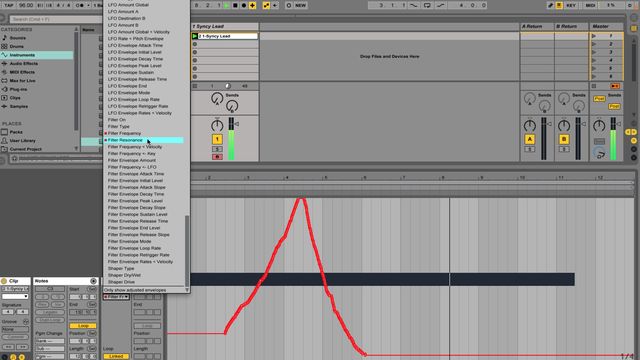Image resolution: width=640 pixels, height=360 pixels.
Task: Toggle the envelope Linked button
Action: point(116,356)
